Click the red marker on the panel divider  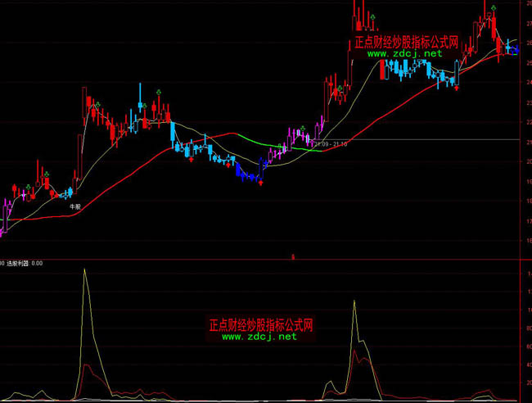[292, 257]
